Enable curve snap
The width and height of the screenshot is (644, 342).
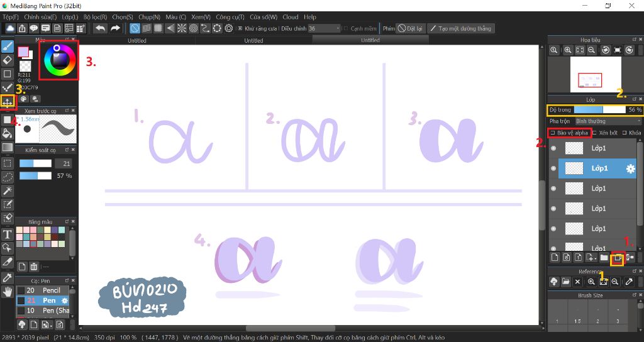205,28
